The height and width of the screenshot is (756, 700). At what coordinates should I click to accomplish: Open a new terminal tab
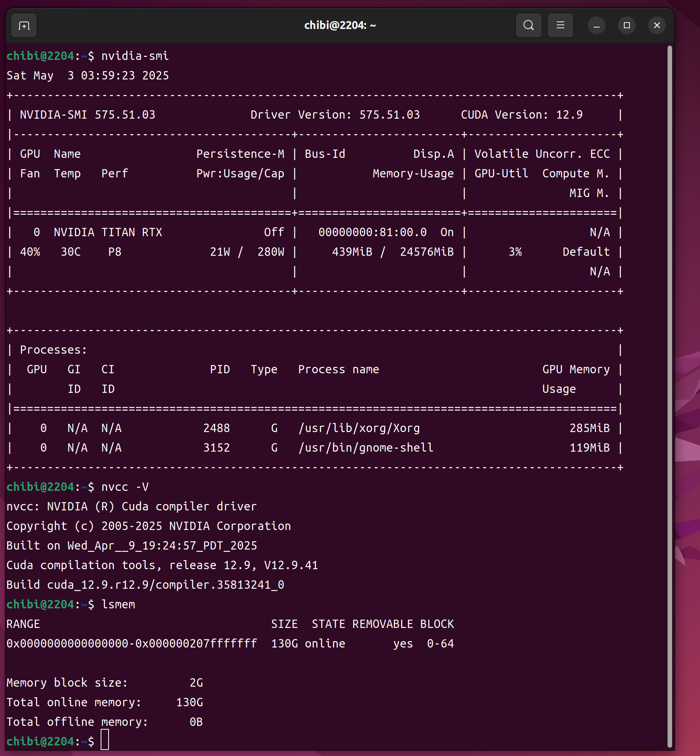pos(24,26)
